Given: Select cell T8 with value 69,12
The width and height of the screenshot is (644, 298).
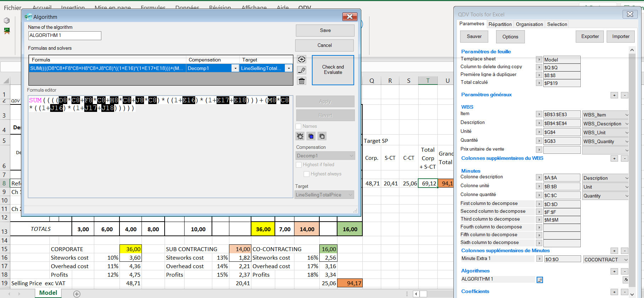Looking at the screenshot, I should (428, 183).
